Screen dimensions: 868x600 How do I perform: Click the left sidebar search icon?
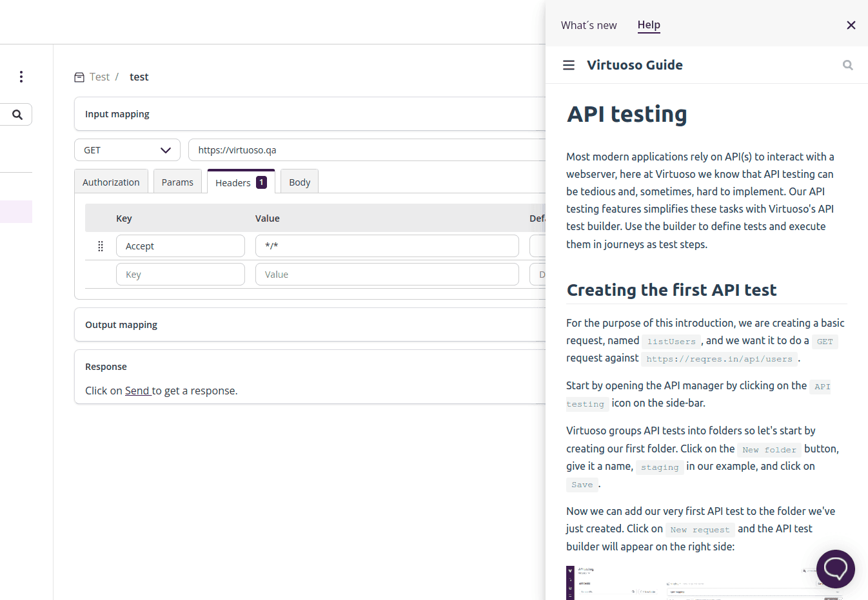tap(17, 115)
